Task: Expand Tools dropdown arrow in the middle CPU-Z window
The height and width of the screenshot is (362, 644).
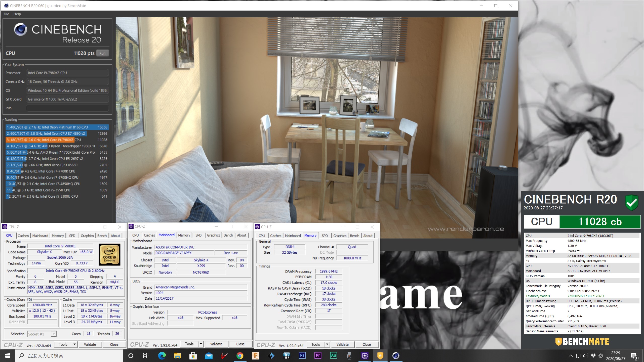Action: 201,344
